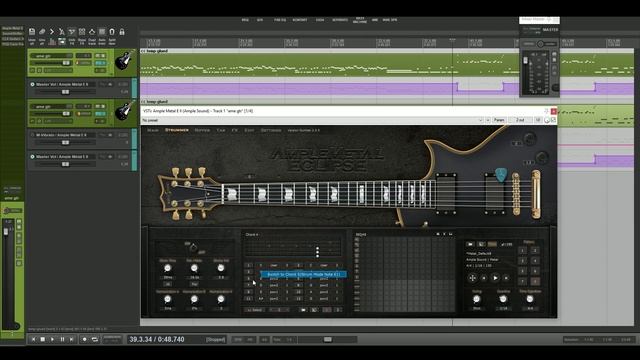The height and width of the screenshot is (360, 640).
Task: Click the Swing knob in strummer
Action: pyautogui.click(x=476, y=299)
